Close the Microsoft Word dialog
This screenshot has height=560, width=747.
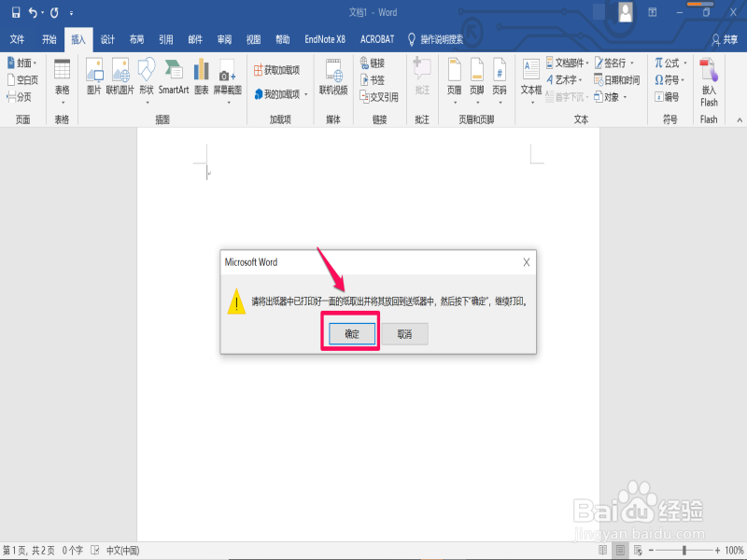pyautogui.click(x=526, y=262)
